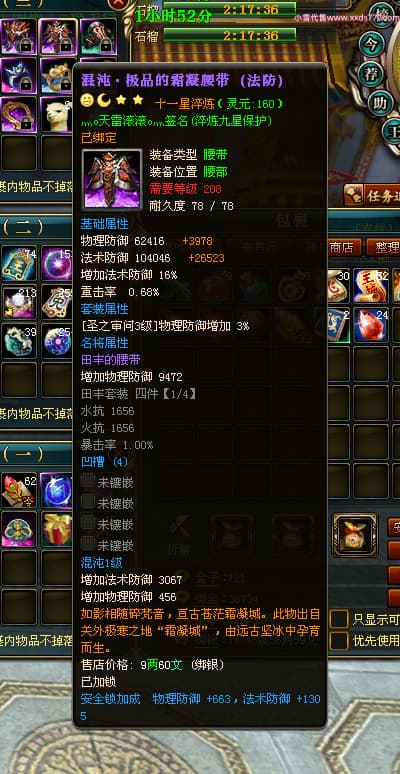Click the red gem stack of 24
This screenshot has width=400, height=774.
coord(371,325)
